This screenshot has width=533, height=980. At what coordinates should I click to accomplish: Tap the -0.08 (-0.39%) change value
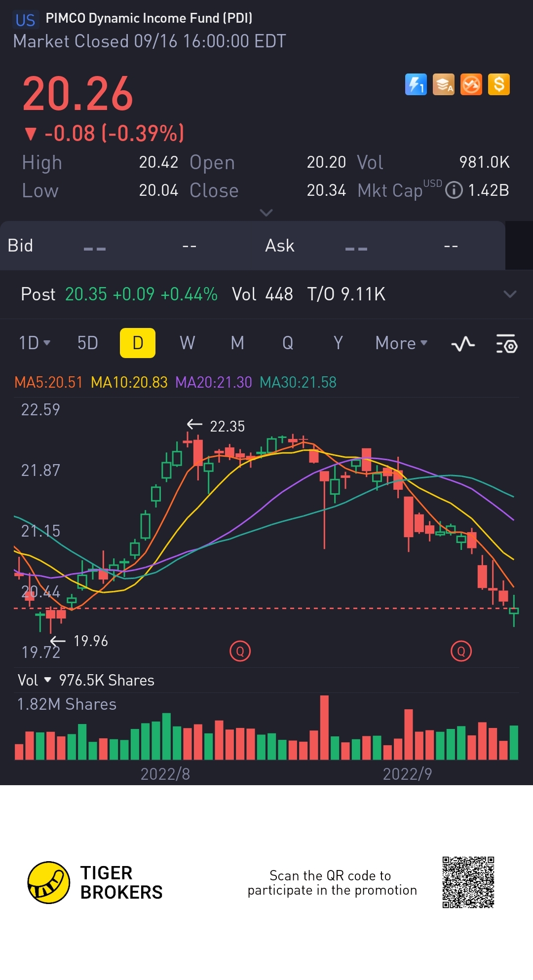pos(104,134)
